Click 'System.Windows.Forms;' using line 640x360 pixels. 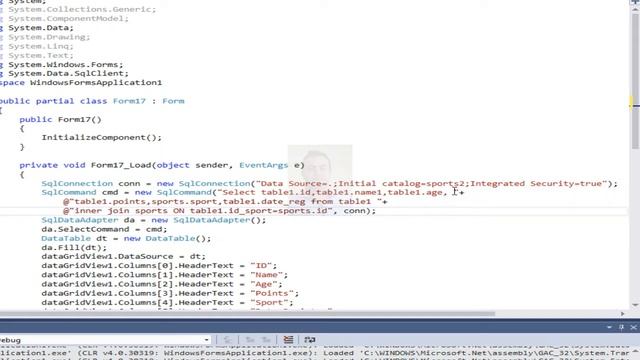click(65, 64)
